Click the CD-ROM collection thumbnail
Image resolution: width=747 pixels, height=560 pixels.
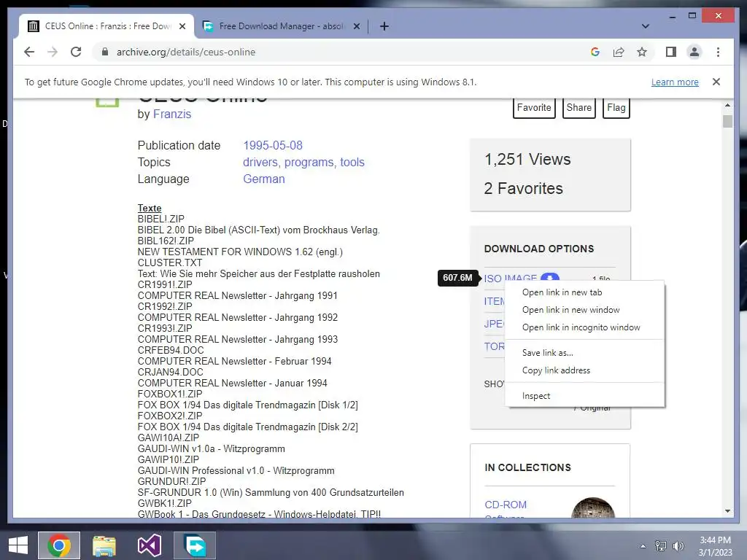[592, 507]
